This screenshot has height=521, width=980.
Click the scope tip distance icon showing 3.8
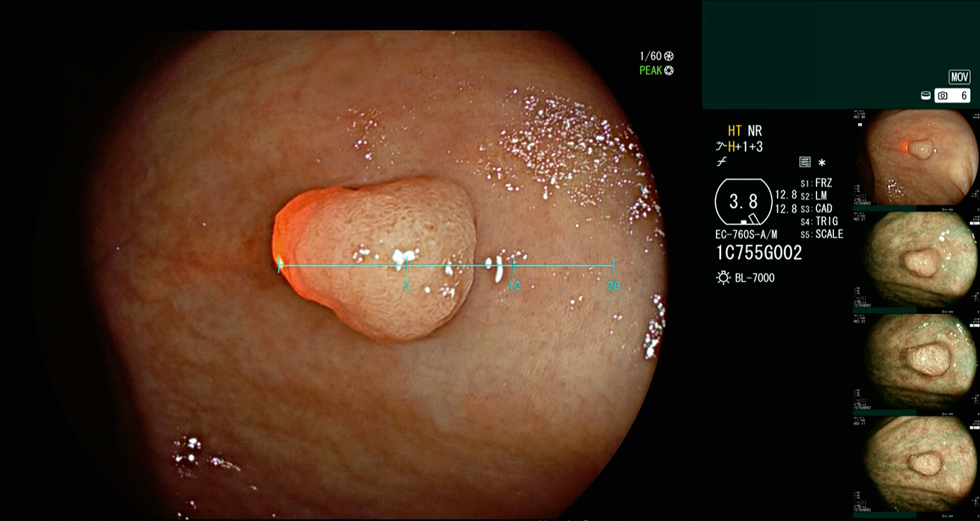click(x=743, y=202)
